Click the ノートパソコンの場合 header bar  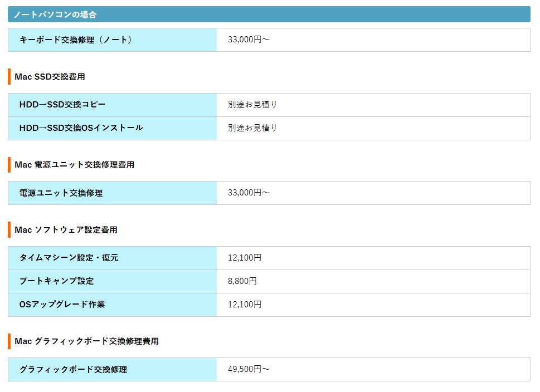[269, 14]
